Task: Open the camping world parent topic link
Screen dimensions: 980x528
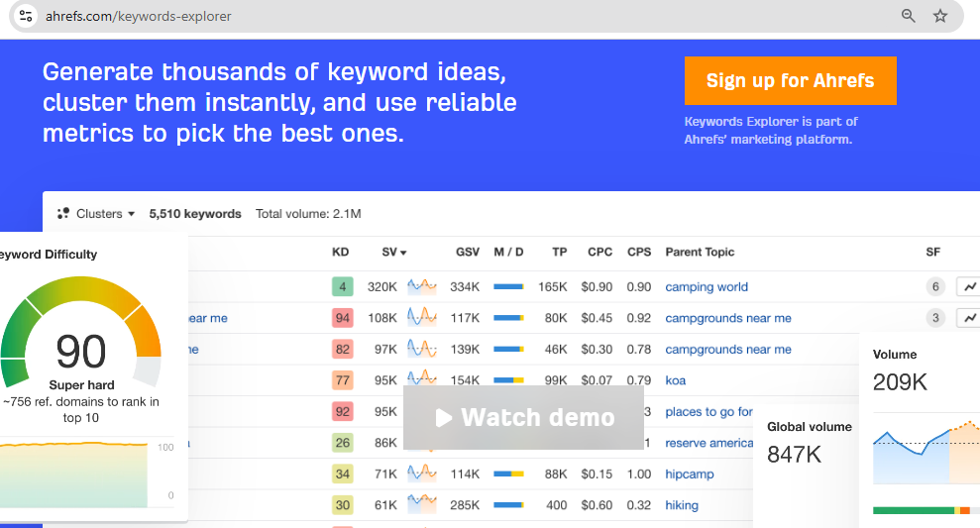Action: coord(706,287)
